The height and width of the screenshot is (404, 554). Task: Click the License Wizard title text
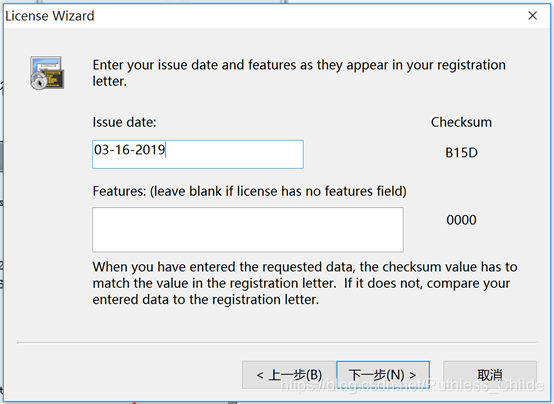(x=50, y=16)
